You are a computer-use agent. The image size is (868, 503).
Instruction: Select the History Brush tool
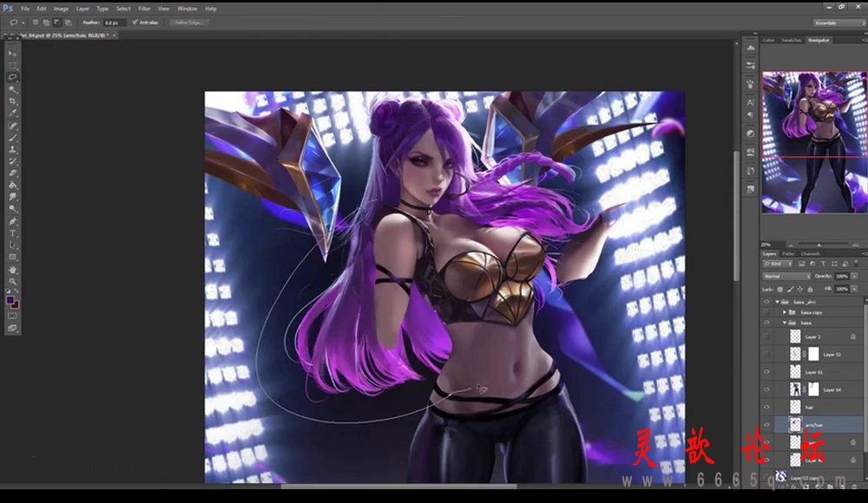12,161
